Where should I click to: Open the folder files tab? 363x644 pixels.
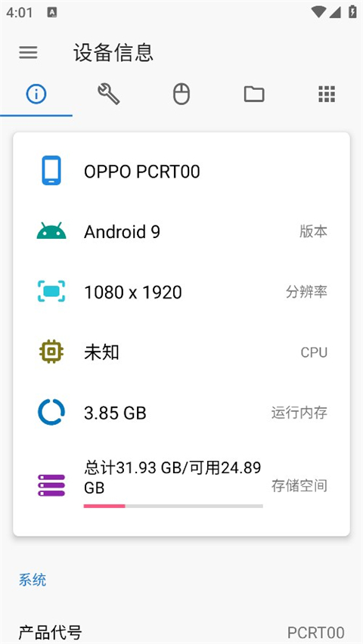pyautogui.click(x=254, y=94)
